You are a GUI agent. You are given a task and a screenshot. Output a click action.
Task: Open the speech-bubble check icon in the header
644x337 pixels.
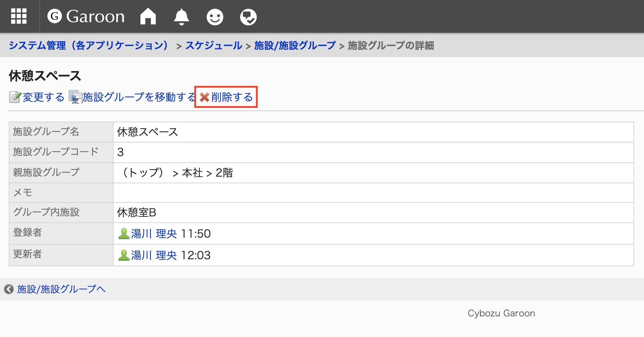[x=248, y=16]
